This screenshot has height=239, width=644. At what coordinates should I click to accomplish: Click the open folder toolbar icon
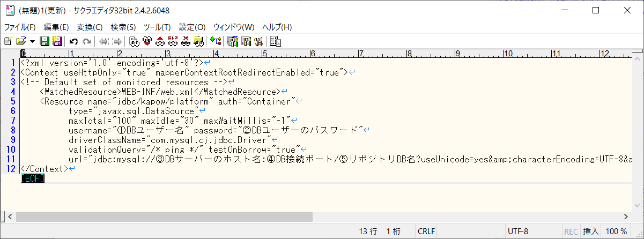coord(21,41)
